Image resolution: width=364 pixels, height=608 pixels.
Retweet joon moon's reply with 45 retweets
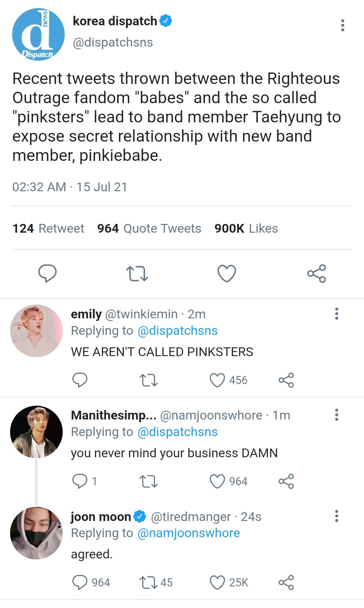(156, 582)
